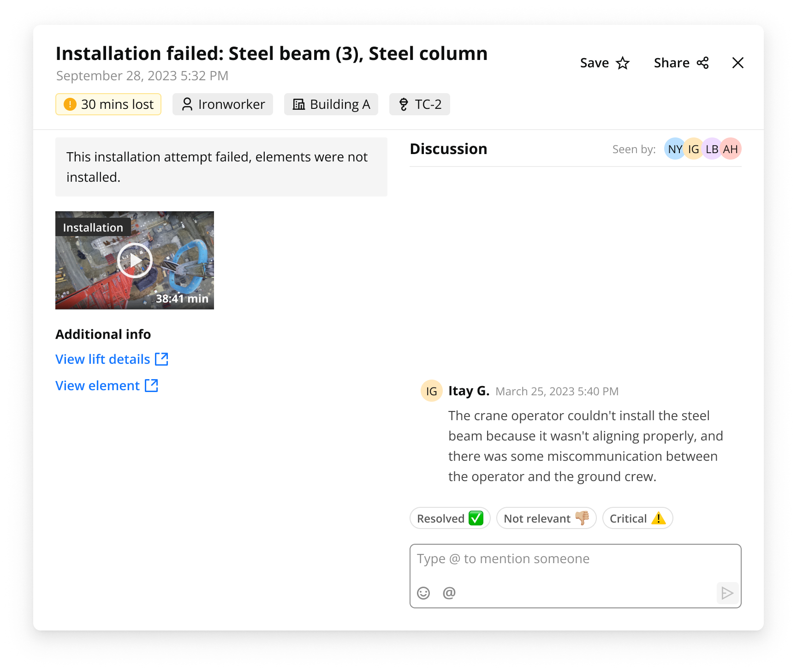Click the Save star icon
This screenshot has height=672, width=797.
[623, 63]
